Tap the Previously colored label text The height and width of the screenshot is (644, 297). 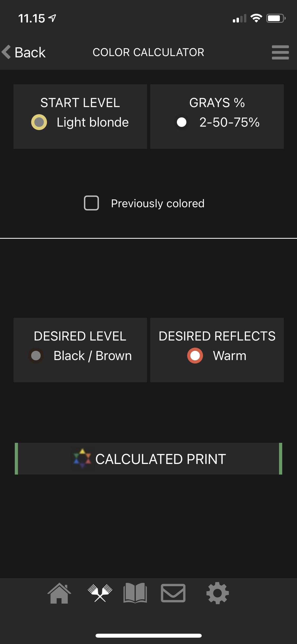click(158, 204)
